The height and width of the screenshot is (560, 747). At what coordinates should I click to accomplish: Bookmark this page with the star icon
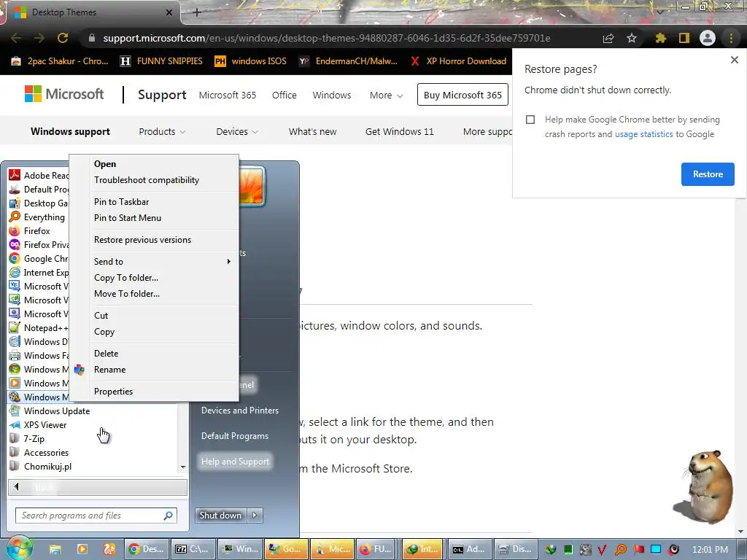632,38
